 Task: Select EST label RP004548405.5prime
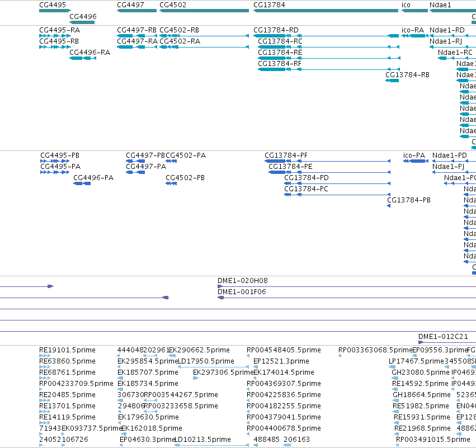pyautogui.click(x=284, y=350)
